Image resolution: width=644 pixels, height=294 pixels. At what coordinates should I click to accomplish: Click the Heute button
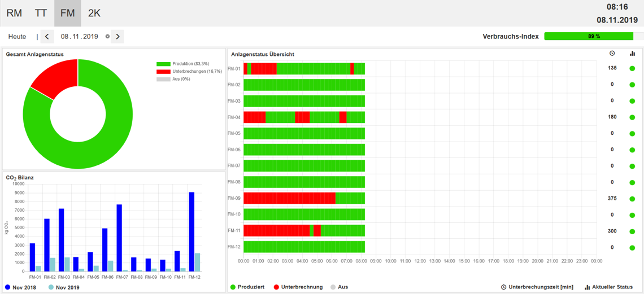tap(17, 37)
